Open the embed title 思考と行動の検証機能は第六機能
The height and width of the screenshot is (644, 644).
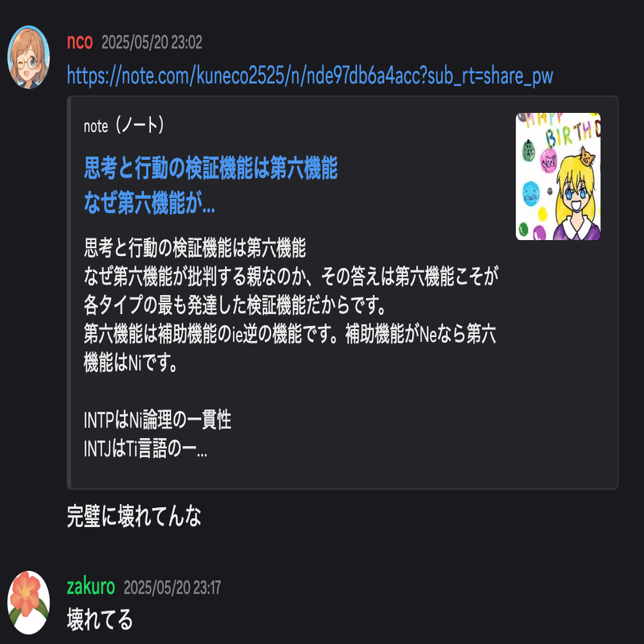[211, 168]
